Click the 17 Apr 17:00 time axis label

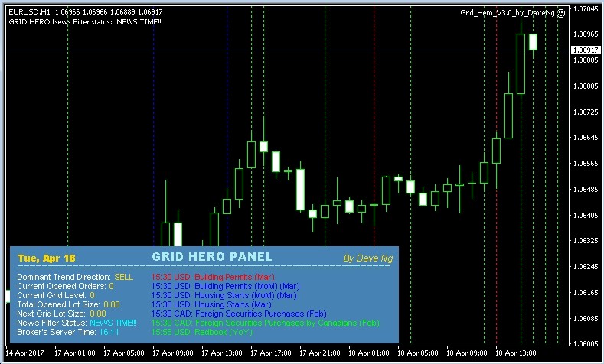coord(271,353)
